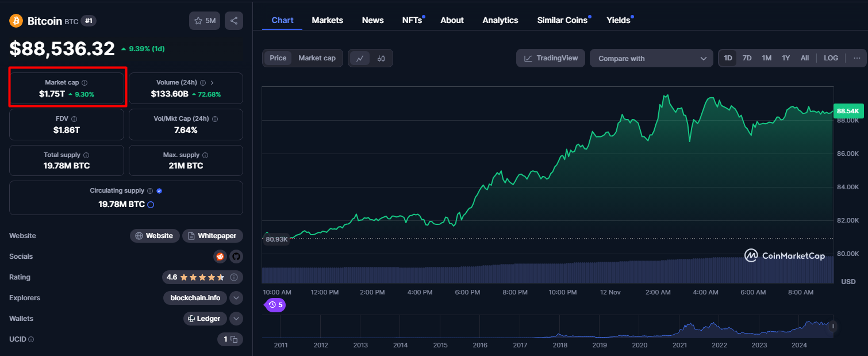Expand the Wallets list chevron
The height and width of the screenshot is (356, 868).
point(236,319)
